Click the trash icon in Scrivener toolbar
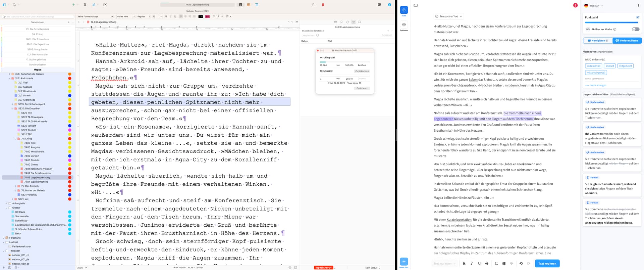 point(85,5)
